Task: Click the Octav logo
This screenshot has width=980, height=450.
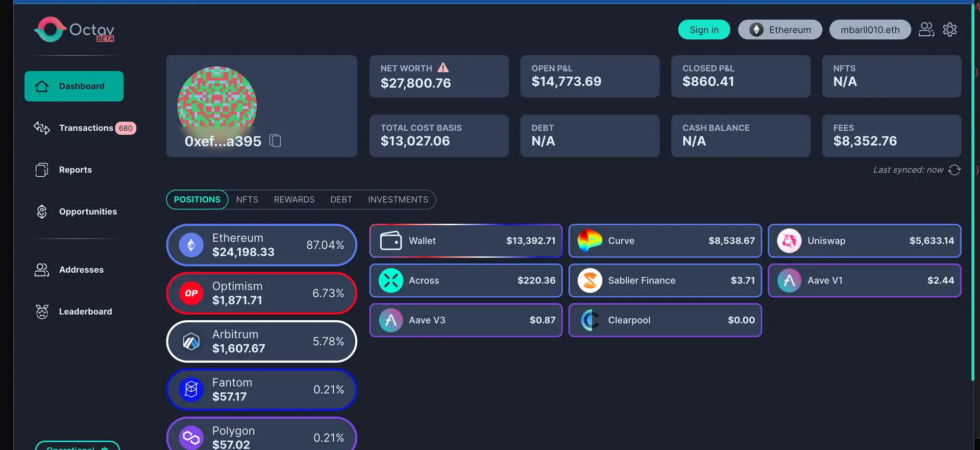Action: pos(74,30)
